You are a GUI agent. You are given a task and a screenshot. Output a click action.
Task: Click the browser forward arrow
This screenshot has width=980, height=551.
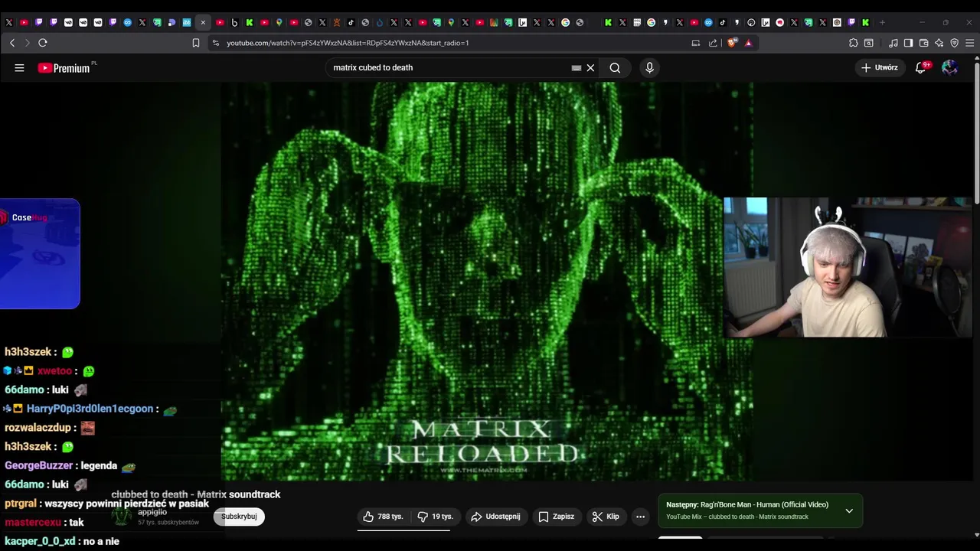(x=27, y=43)
